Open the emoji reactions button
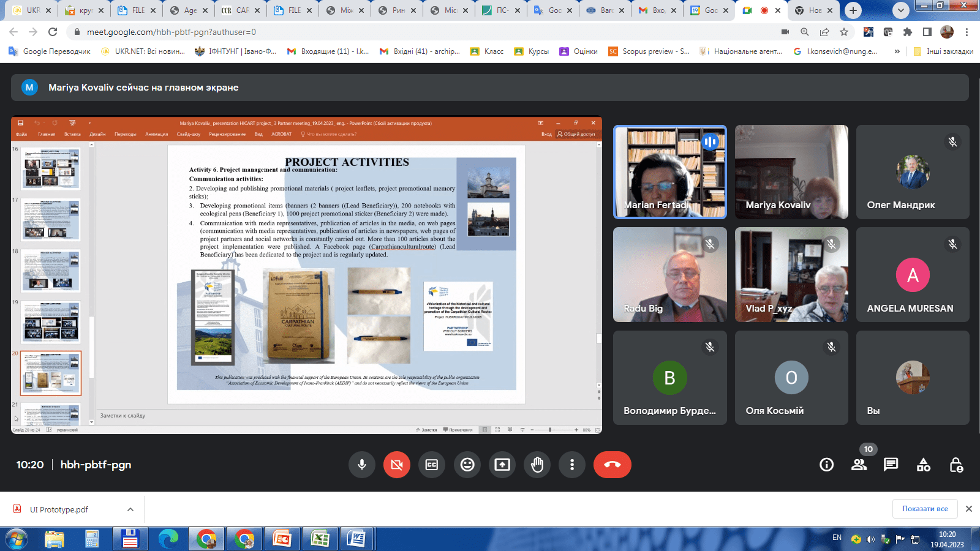This screenshot has width=980, height=551. pyautogui.click(x=467, y=465)
